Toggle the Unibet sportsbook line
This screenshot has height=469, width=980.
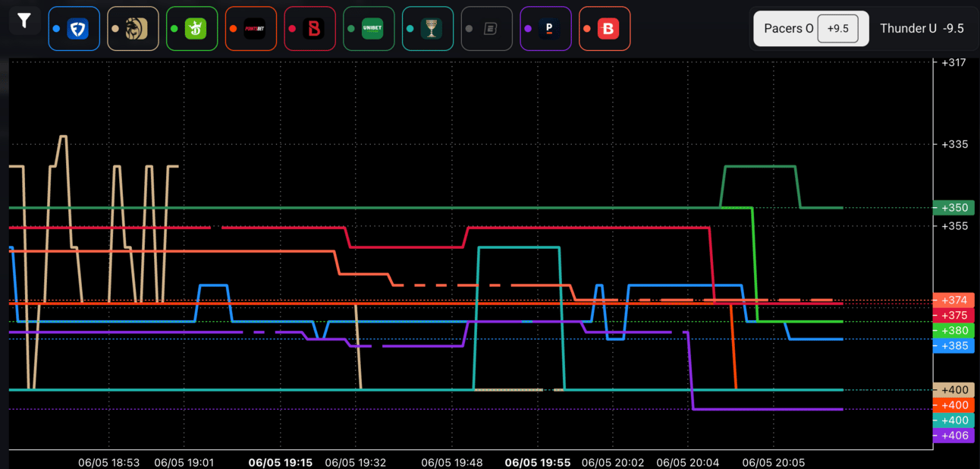click(x=369, y=29)
